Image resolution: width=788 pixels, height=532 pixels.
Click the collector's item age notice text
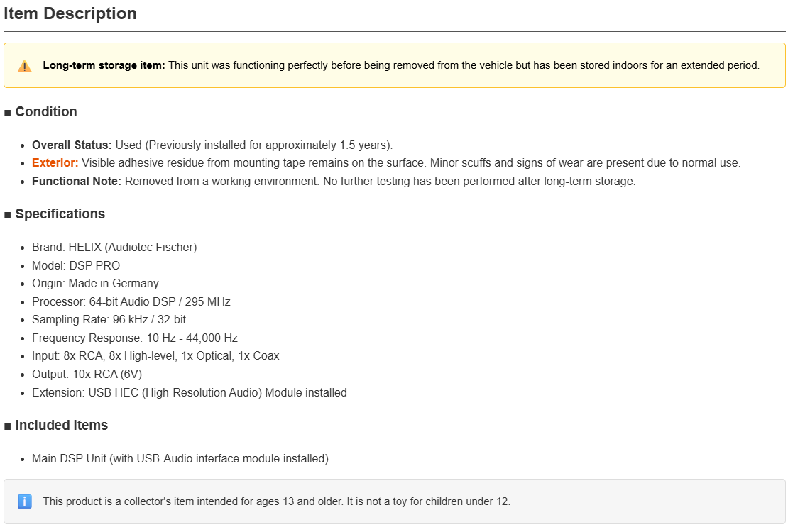pos(276,501)
